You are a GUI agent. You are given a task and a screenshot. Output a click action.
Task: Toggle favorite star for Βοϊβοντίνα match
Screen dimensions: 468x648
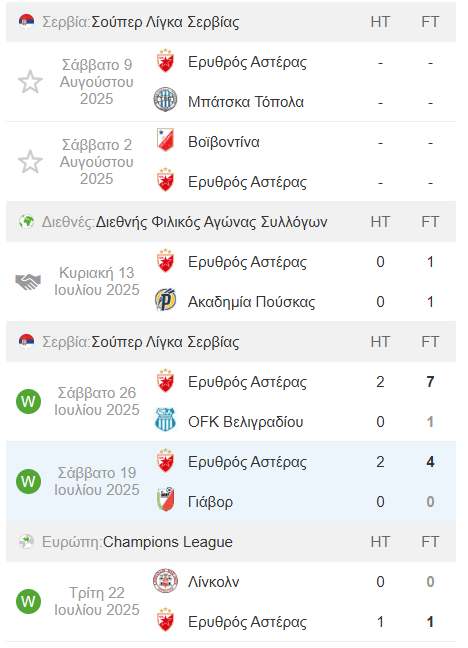[x=30, y=162]
